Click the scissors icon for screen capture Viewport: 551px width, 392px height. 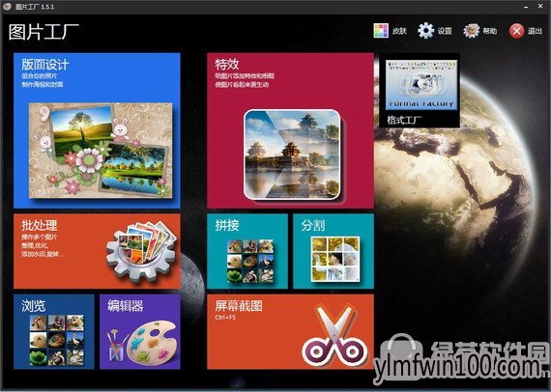(335, 336)
